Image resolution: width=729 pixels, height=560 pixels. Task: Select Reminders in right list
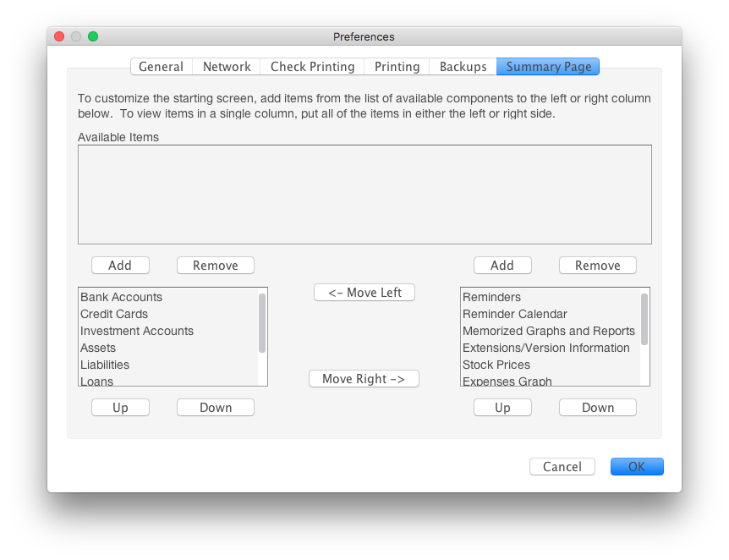(x=551, y=297)
